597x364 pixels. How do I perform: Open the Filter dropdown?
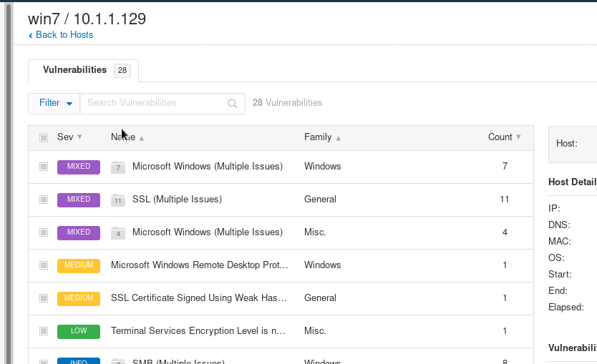[x=54, y=104]
